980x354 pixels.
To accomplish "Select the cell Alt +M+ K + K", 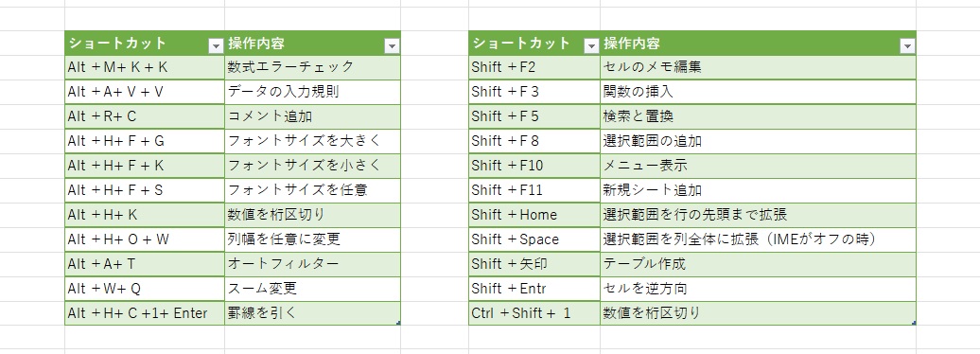I will click(x=145, y=67).
